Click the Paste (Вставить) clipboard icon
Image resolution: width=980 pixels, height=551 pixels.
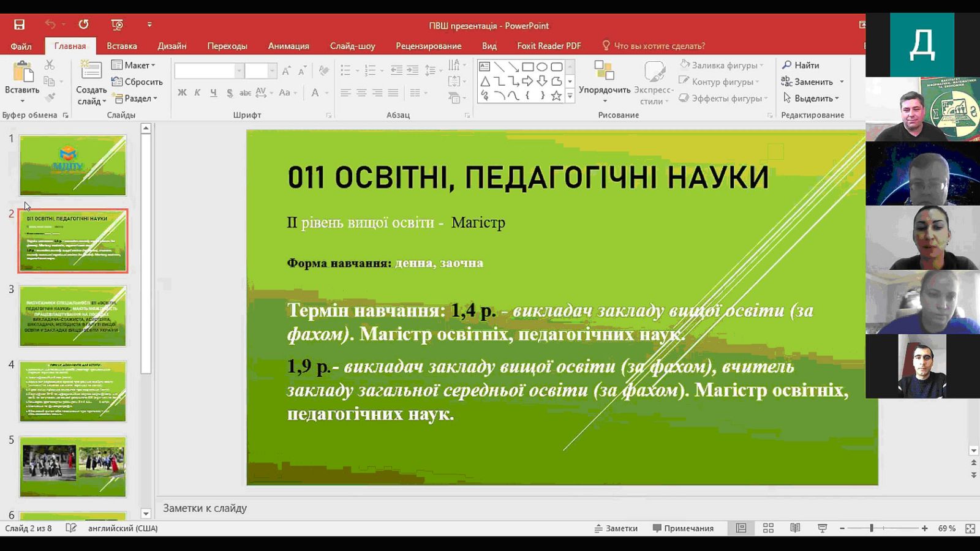coord(23,73)
